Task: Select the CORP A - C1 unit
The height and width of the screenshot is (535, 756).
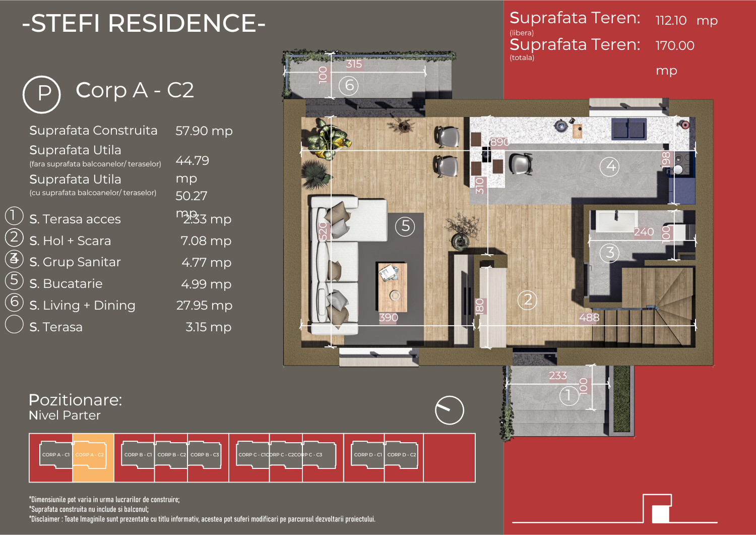Action: pyautogui.click(x=56, y=455)
